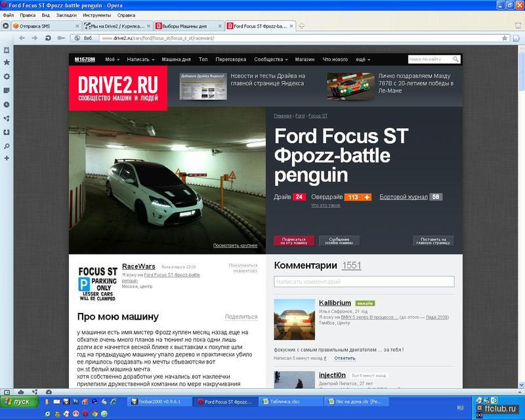
Task: Go forward with the forward arrow
Action: pyautogui.click(x=35, y=38)
